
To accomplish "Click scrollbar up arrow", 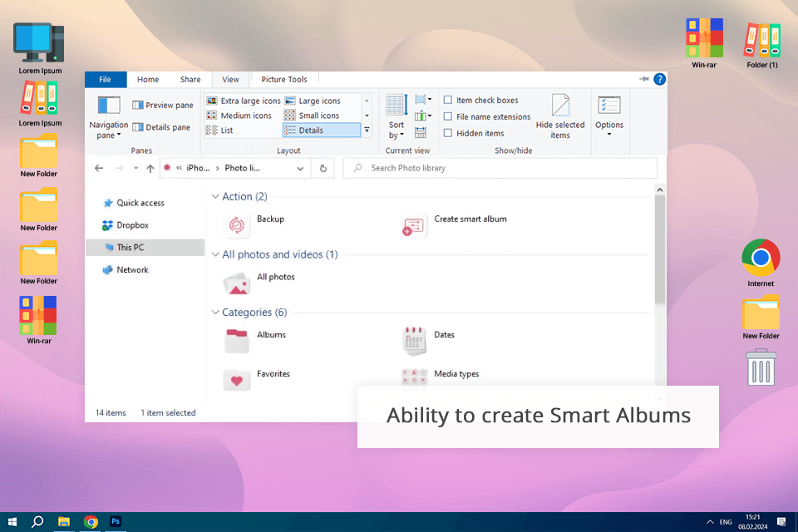I will click(660, 190).
